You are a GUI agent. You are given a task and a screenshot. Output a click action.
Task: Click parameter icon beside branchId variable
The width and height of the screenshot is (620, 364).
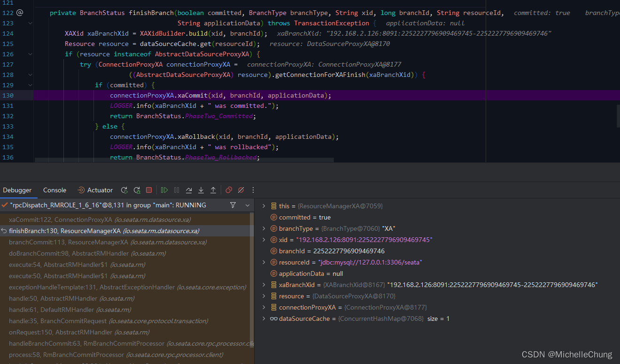point(274,251)
